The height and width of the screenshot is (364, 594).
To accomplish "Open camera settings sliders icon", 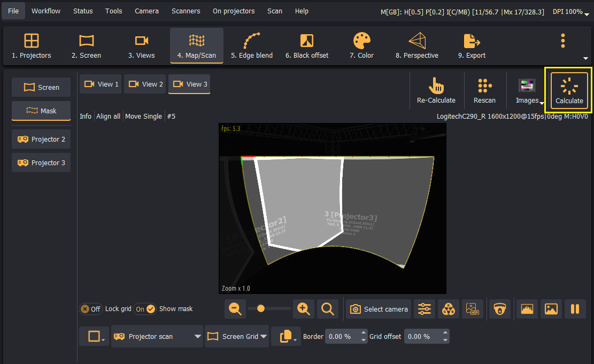I will click(x=425, y=309).
